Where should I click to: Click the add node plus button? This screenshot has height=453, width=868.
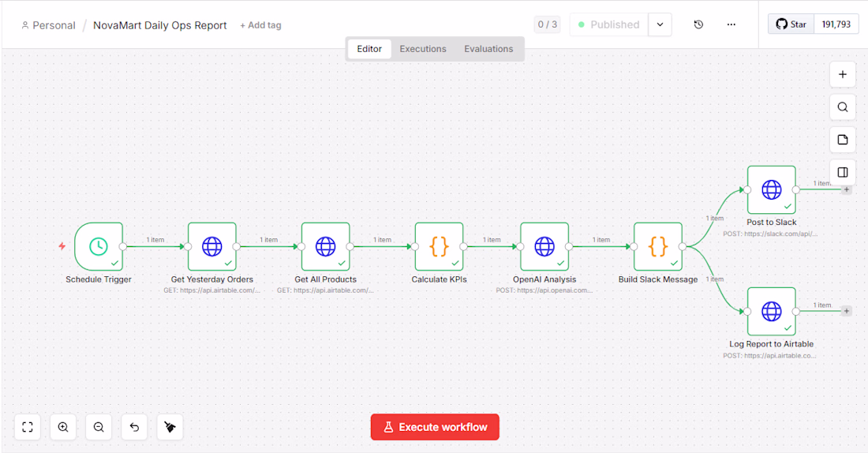(843, 74)
